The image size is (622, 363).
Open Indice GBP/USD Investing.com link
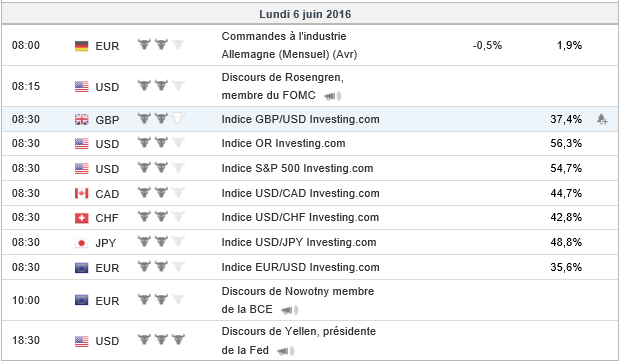(300, 119)
